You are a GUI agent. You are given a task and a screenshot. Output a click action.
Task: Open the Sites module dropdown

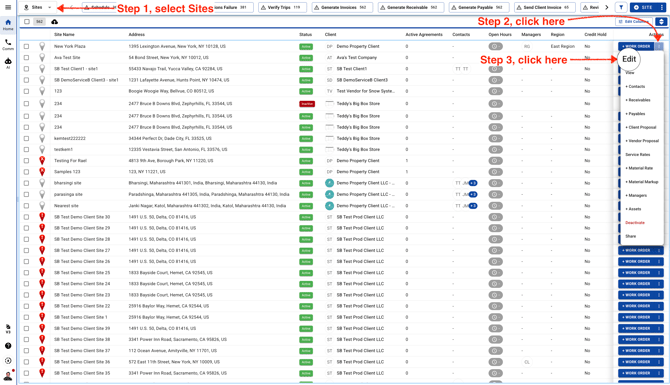click(x=37, y=7)
